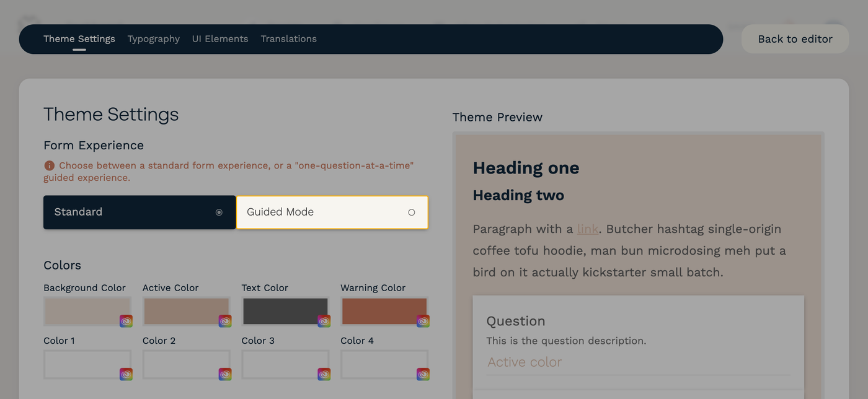Click the info icon above the form description
The width and height of the screenshot is (868, 399).
click(x=48, y=165)
